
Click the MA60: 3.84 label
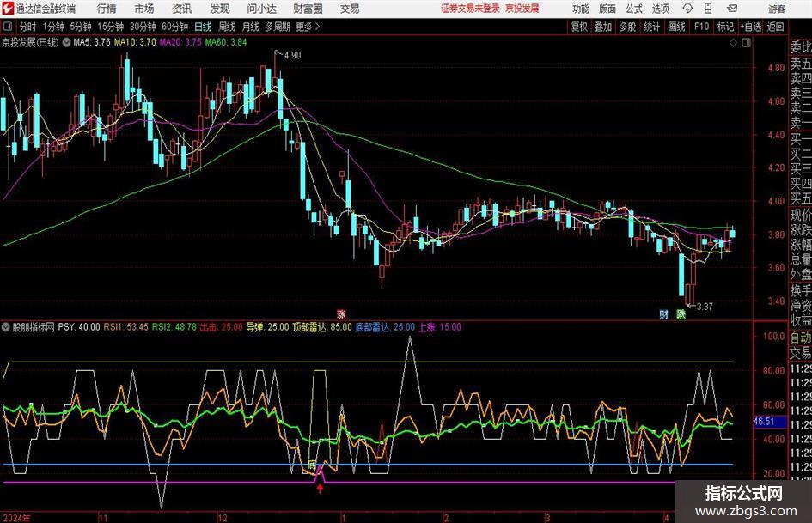point(226,42)
